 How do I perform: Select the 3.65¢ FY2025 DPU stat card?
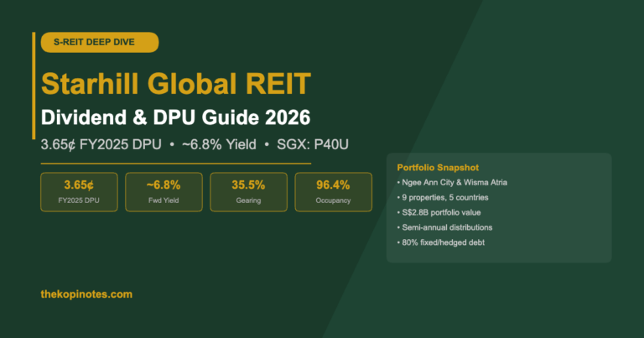[x=80, y=192]
